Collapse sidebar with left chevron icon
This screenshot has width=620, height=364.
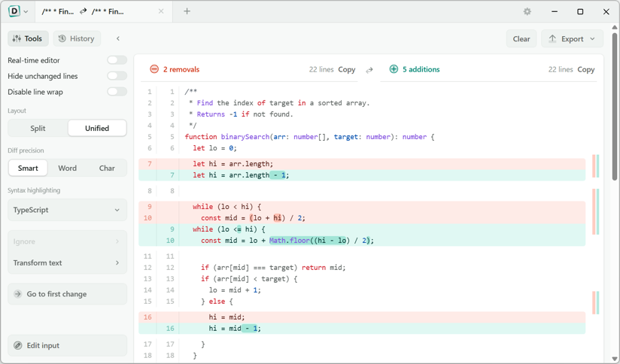118,39
